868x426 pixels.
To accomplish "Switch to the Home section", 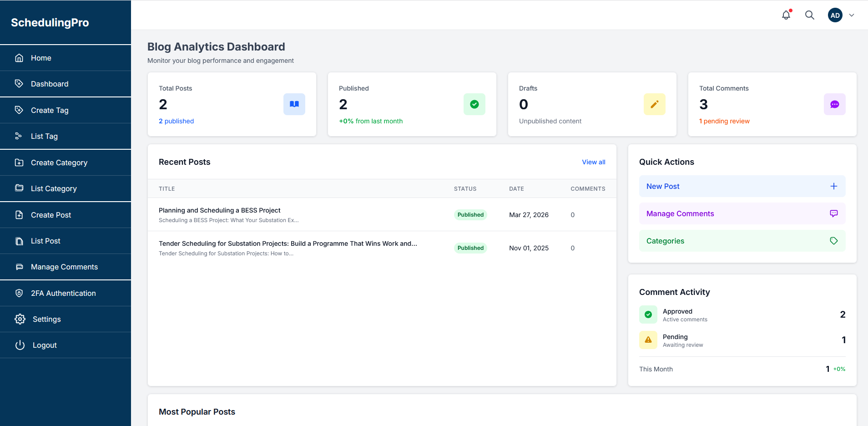I will 40,58.
